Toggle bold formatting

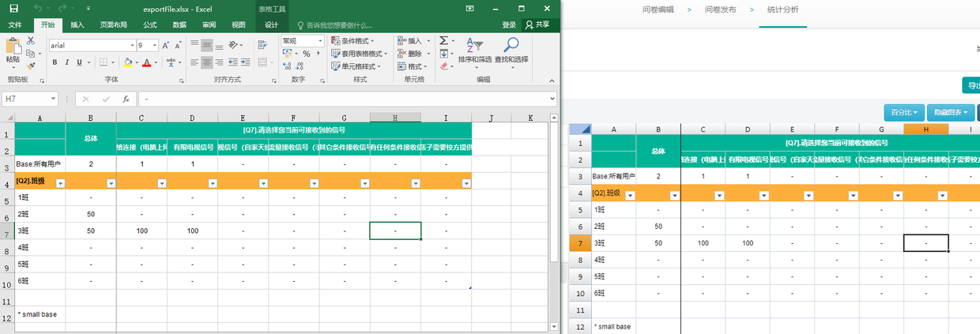tap(55, 62)
